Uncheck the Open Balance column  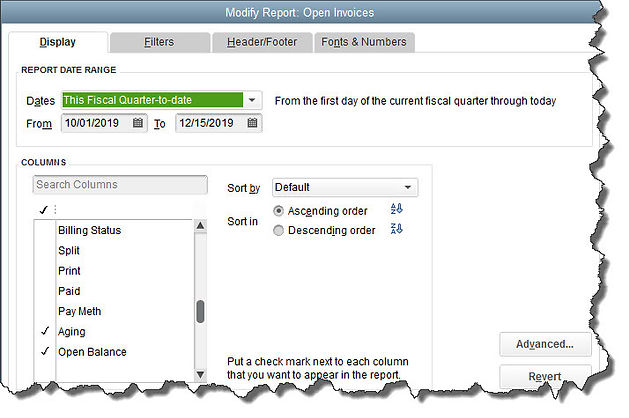[x=45, y=352]
